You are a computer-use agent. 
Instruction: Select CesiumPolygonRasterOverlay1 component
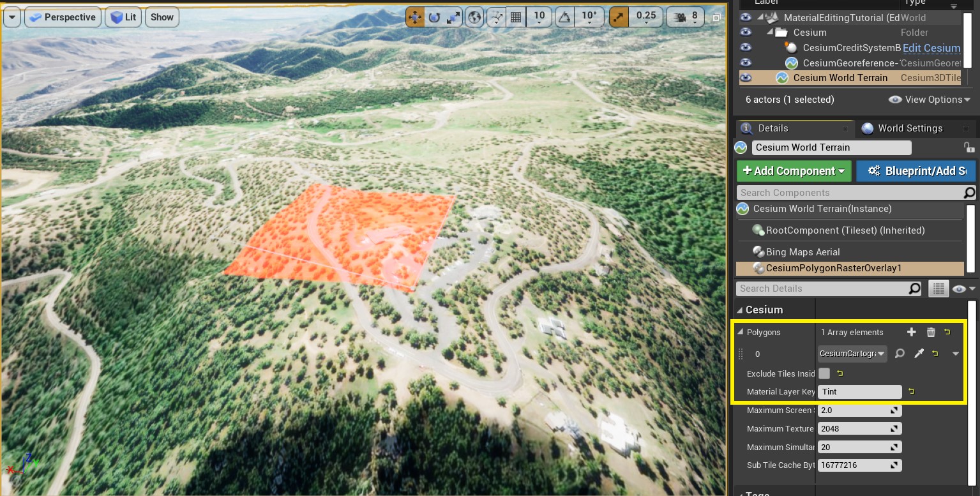coord(849,268)
